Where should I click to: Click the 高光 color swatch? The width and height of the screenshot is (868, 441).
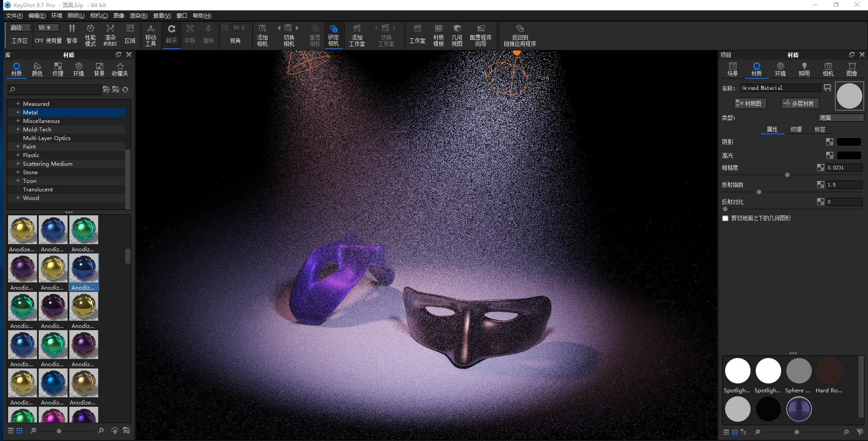(x=849, y=155)
